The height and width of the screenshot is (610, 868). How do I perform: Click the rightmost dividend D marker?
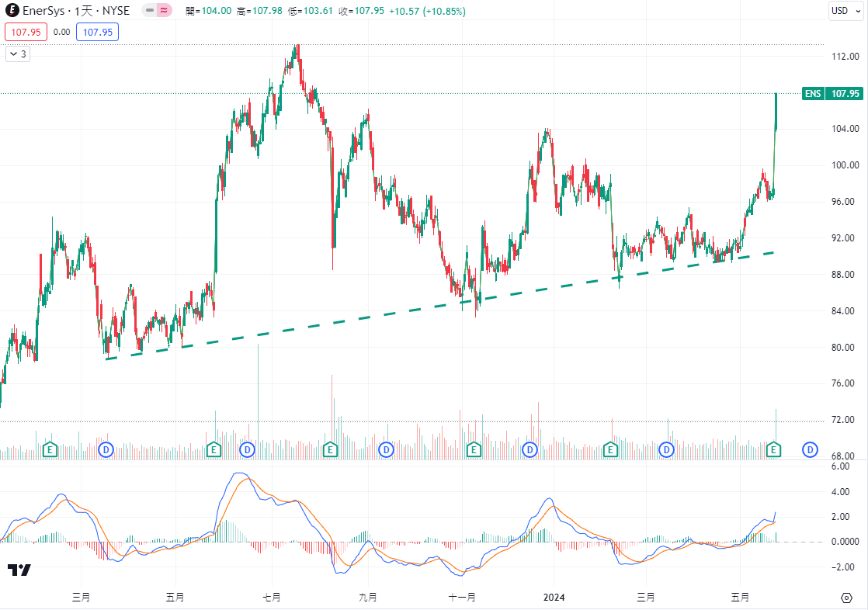pos(811,449)
